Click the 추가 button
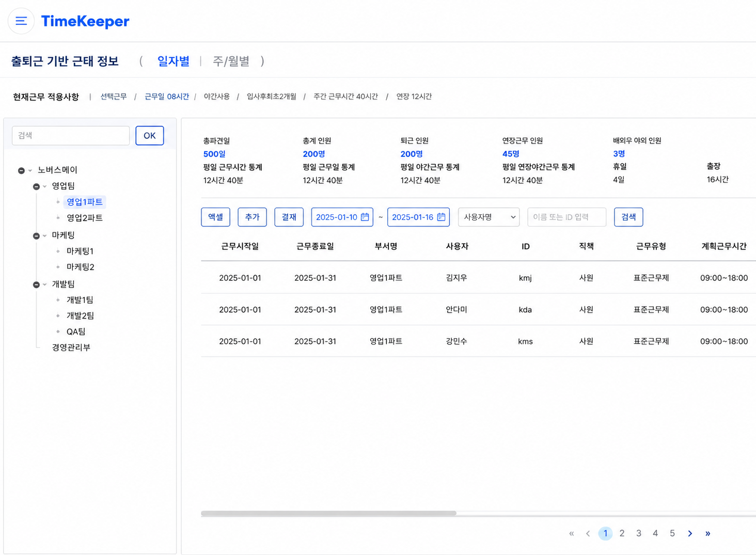 tap(252, 217)
